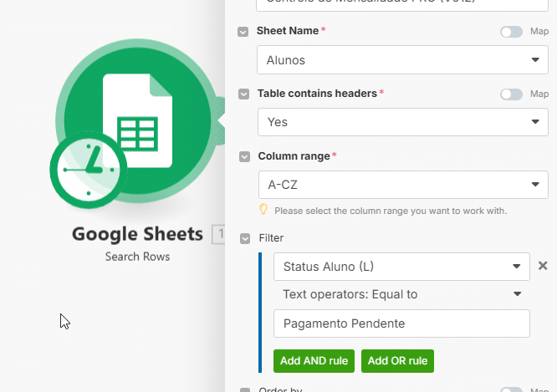Click Add OR rule button
The height and width of the screenshot is (392, 557).
coord(397,361)
